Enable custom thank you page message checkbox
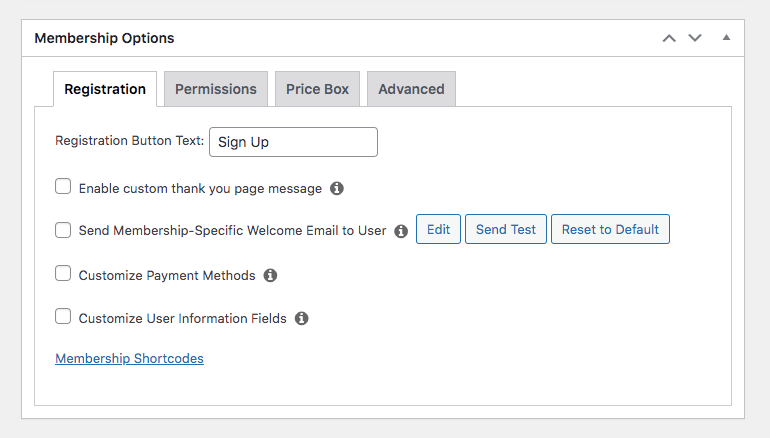770x438 pixels. point(63,187)
